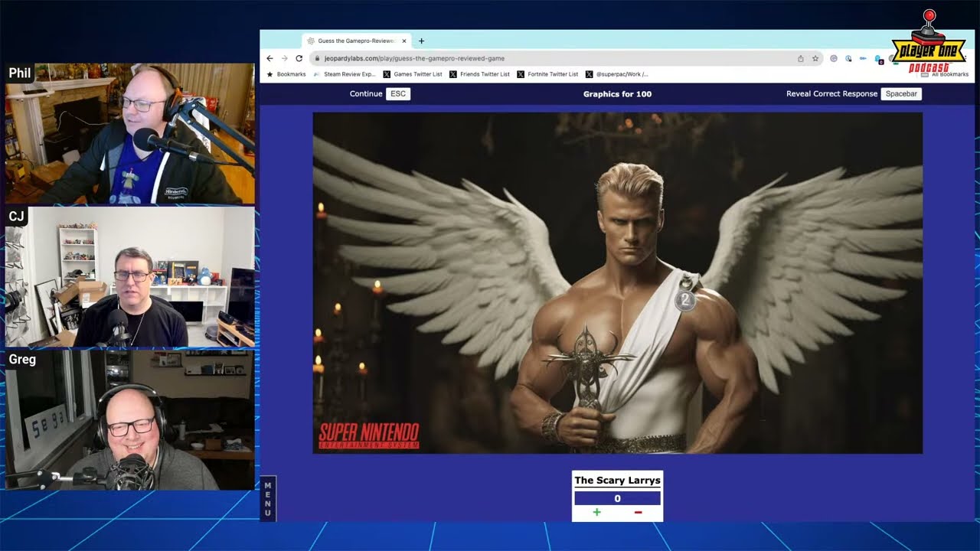Click the winged angel clue image
The image size is (980, 551).
coord(617,283)
